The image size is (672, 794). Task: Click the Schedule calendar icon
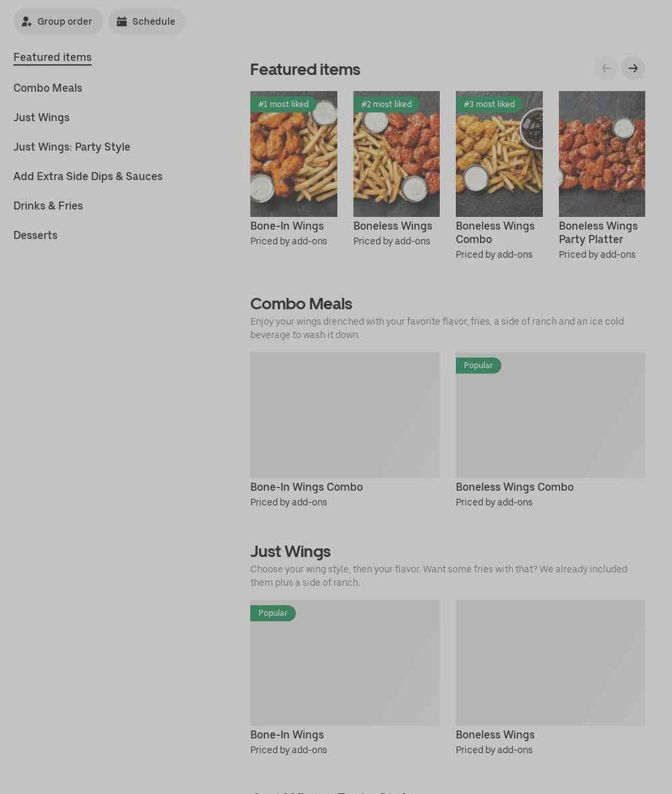coord(122,22)
